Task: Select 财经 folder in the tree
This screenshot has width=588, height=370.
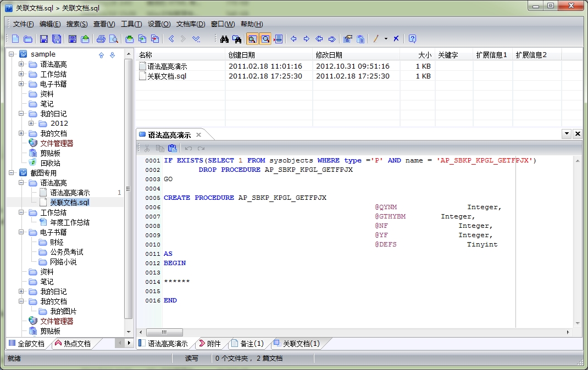Action: point(57,242)
